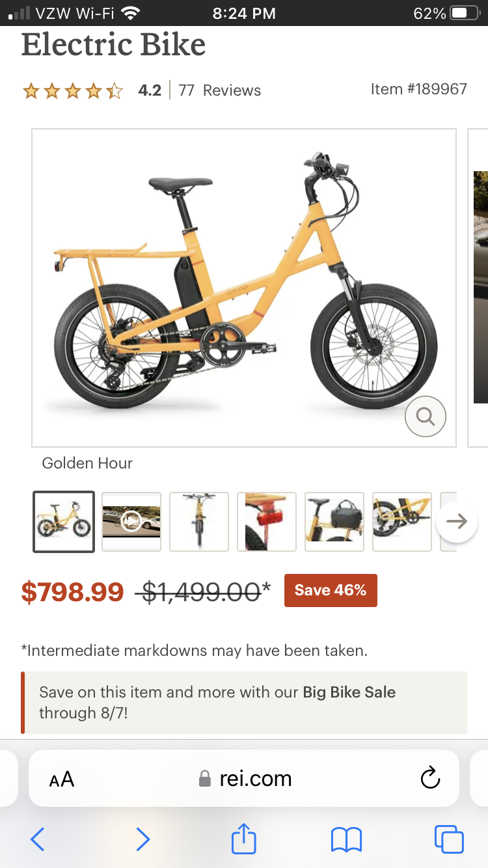
Task: Tap the rei.com address bar
Action: pyautogui.click(x=244, y=778)
